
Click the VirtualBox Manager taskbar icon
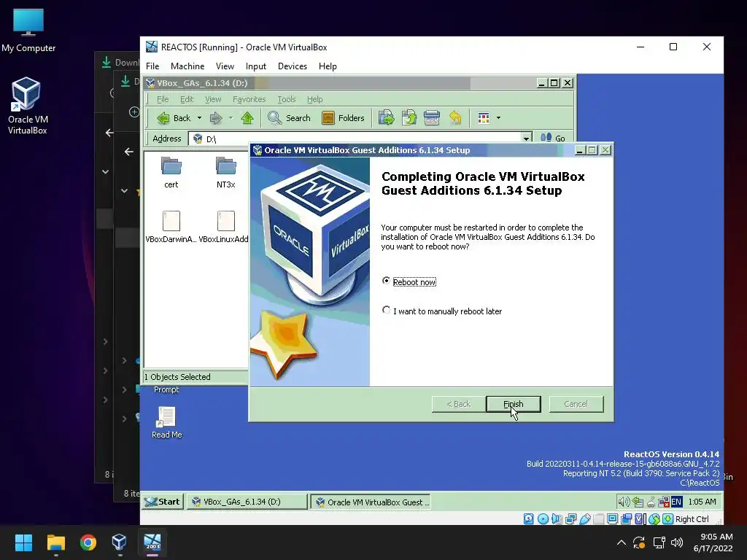[119, 542]
